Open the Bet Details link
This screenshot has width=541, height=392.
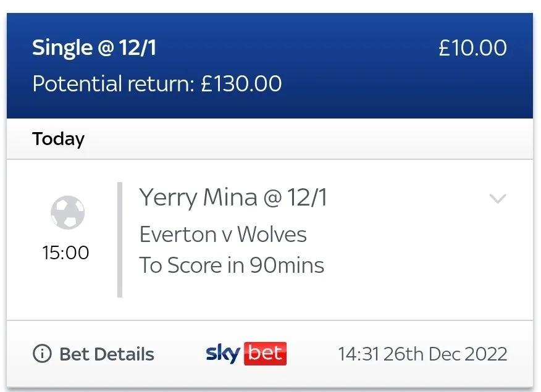pos(106,354)
